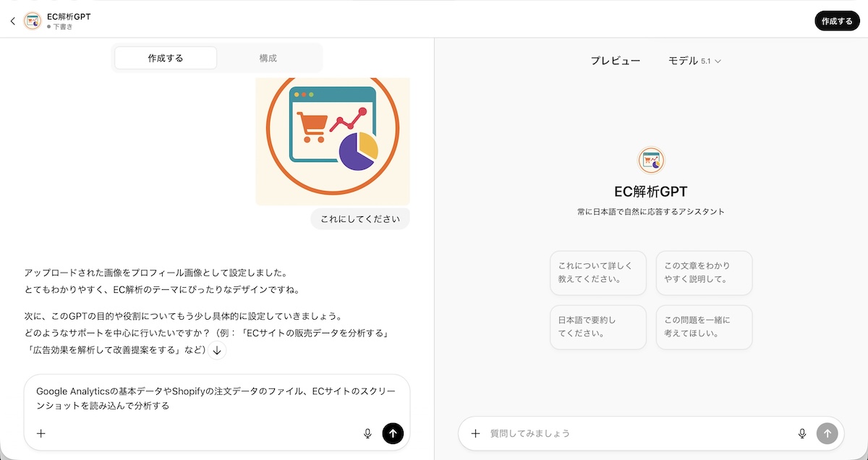
Task: Click the black 作成する button top right
Action: pos(837,20)
